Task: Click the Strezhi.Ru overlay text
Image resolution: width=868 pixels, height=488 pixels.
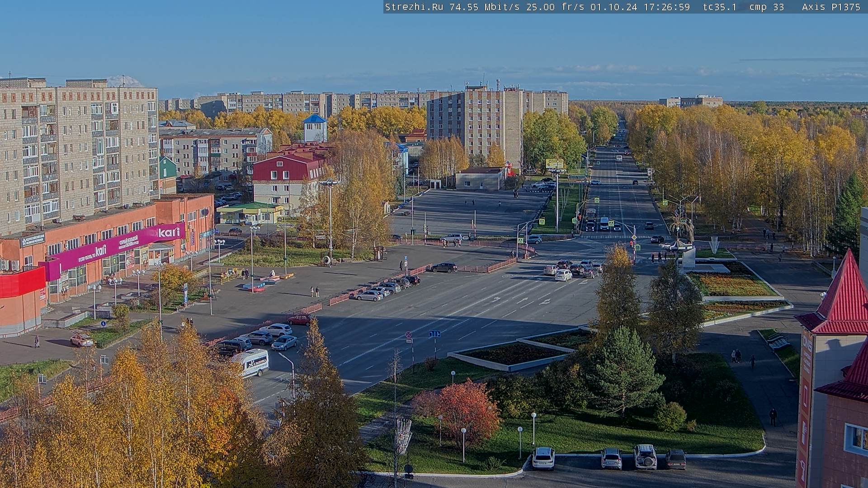Action: pos(414,7)
